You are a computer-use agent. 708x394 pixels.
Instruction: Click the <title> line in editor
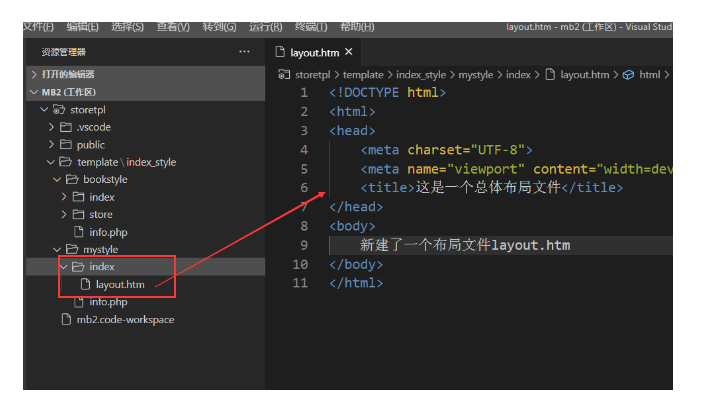coord(491,188)
